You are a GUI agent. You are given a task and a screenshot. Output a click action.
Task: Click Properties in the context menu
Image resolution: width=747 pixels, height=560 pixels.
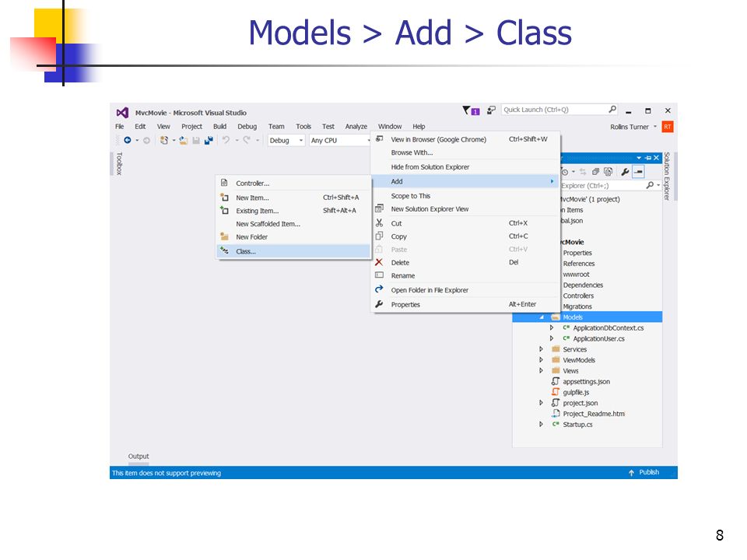point(465,304)
